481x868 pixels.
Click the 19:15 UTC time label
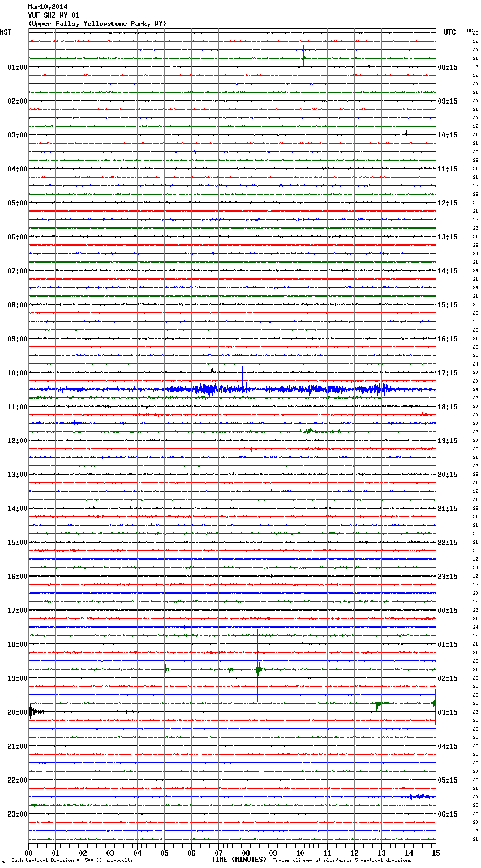coord(448,441)
